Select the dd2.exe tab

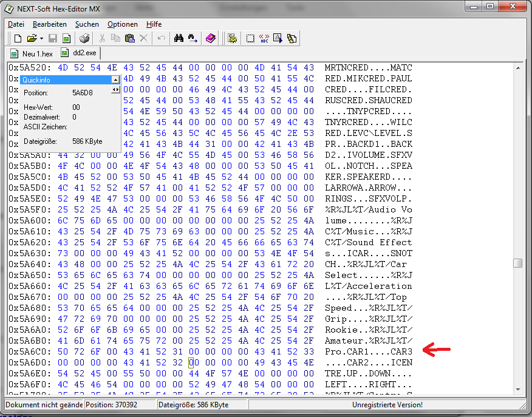(x=80, y=53)
